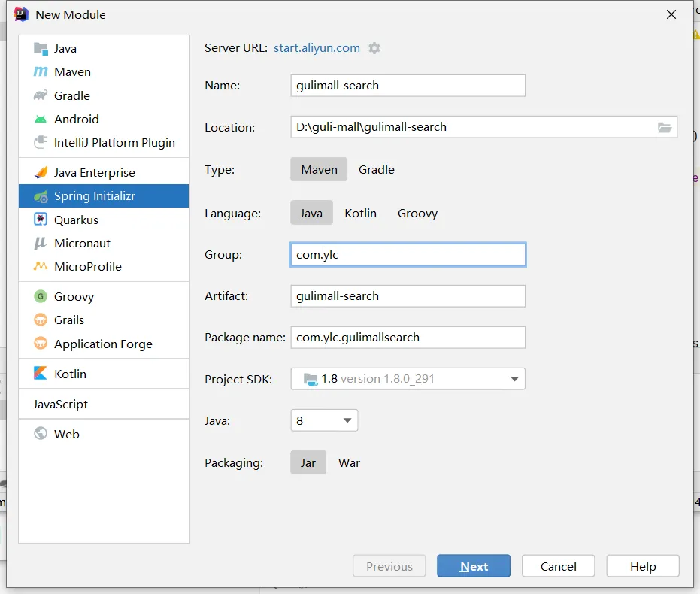Click the Micronaut icon in list
Image resolution: width=700 pixels, height=594 pixels.
coord(41,243)
